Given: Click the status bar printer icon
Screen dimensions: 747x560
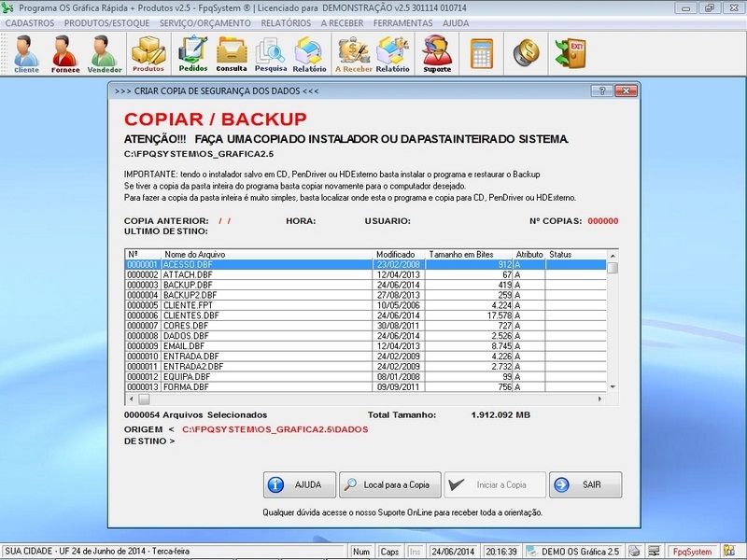Looking at the screenshot, I should 634,551.
